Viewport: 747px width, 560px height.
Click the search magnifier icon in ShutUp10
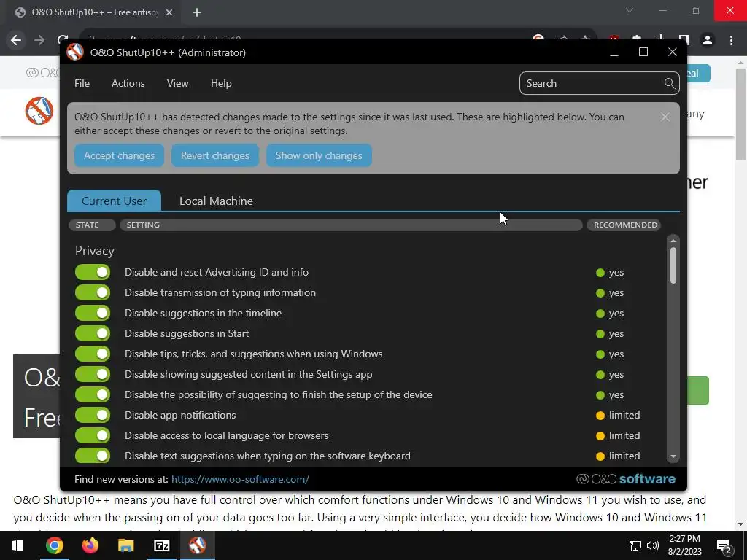click(670, 83)
